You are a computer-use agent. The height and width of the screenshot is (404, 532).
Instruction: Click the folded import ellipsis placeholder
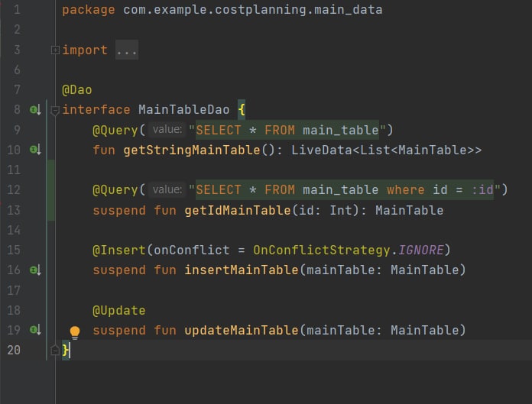click(127, 50)
